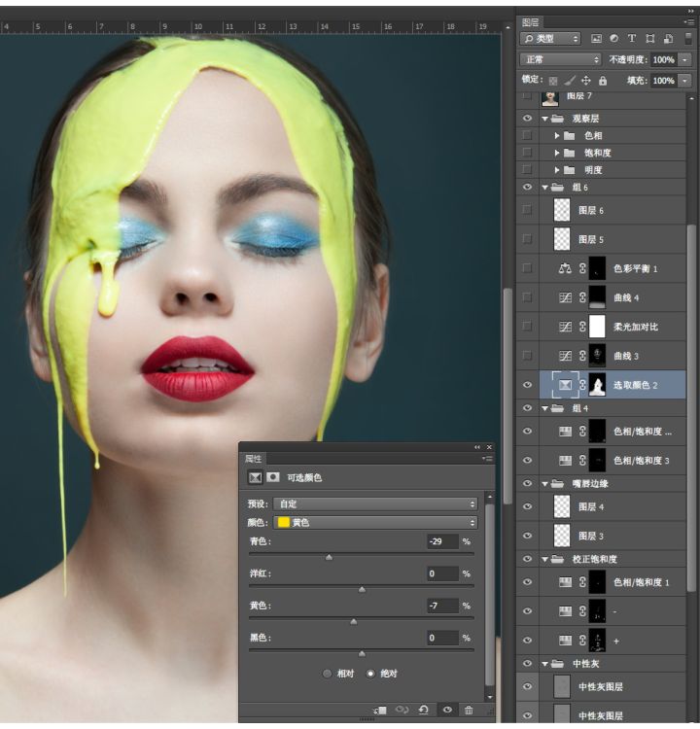Open the blend mode 正常 dropdown
700x729 pixels.
[x=561, y=59]
